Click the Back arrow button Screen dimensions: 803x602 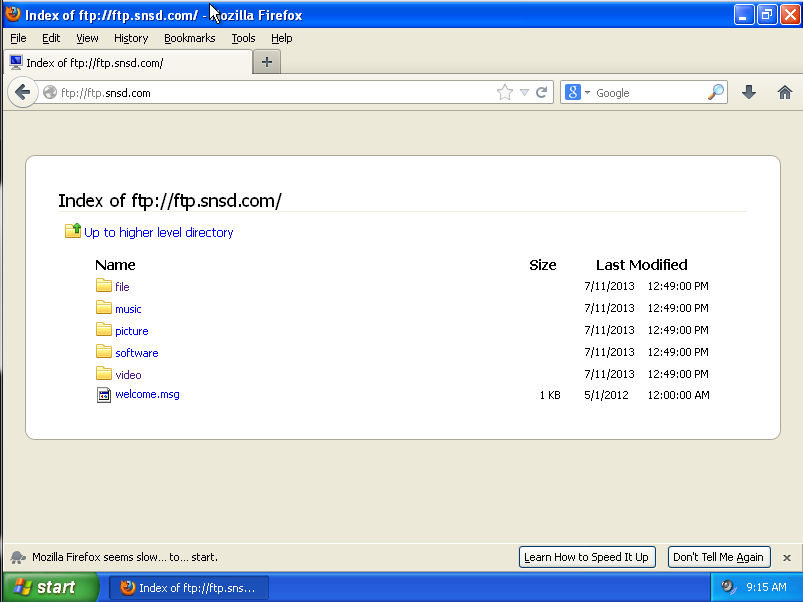coord(23,92)
